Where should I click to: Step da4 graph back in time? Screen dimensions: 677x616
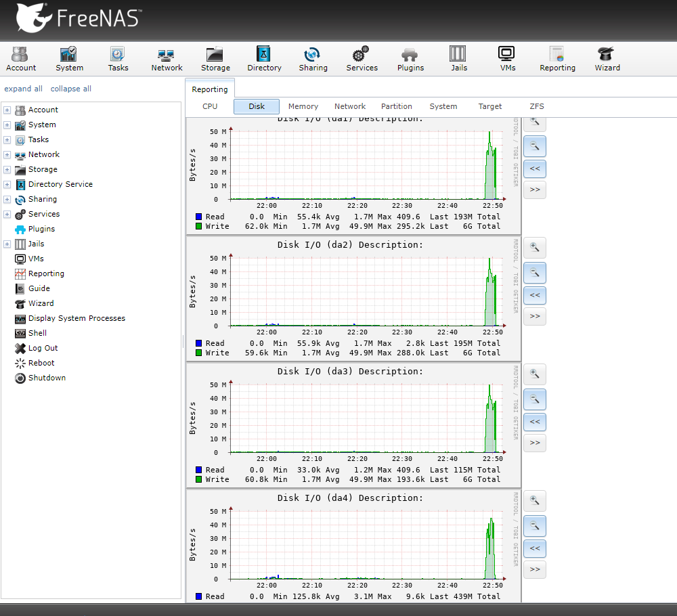click(x=535, y=548)
